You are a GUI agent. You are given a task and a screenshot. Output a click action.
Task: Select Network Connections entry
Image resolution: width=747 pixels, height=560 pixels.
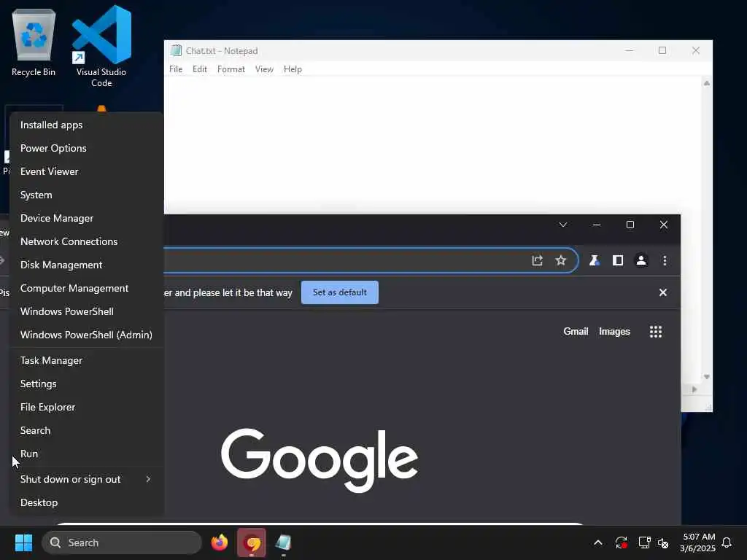tap(87, 241)
